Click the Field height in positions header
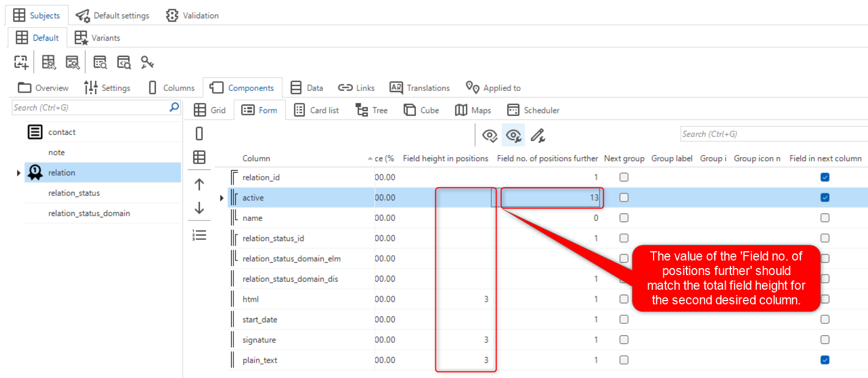Screen dimensions: 868x378 [x=446, y=158]
